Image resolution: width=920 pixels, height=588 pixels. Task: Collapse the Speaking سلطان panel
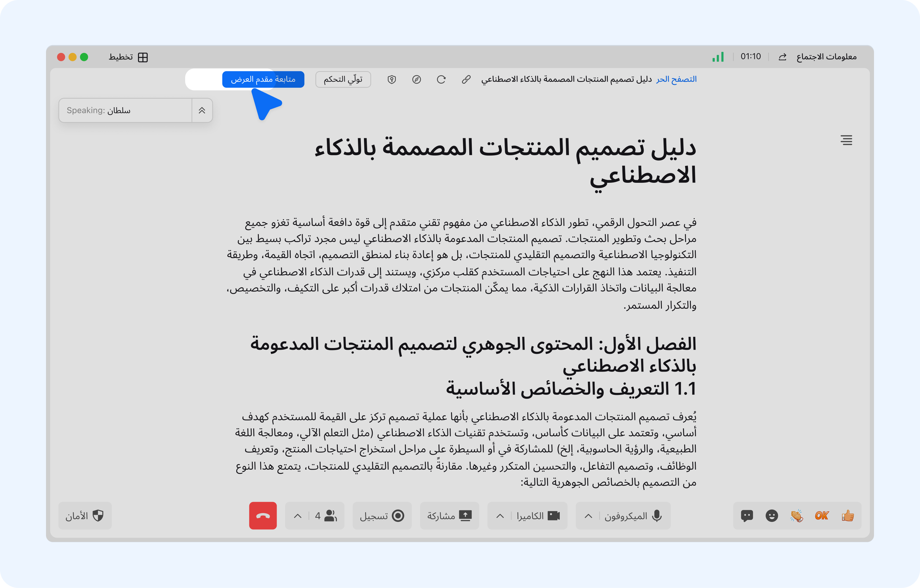tap(202, 110)
